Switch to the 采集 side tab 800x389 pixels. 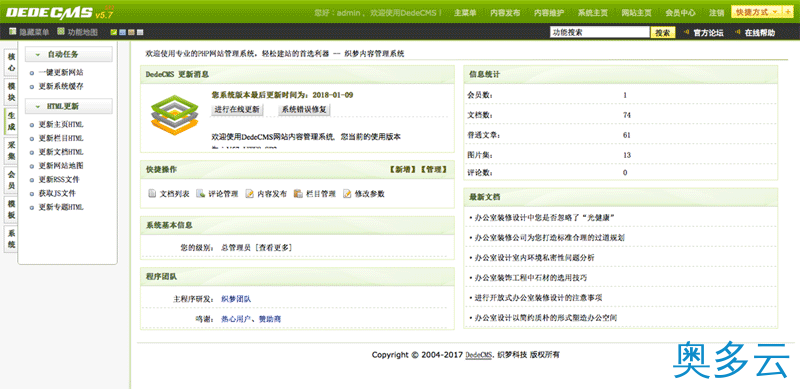[x=11, y=151]
